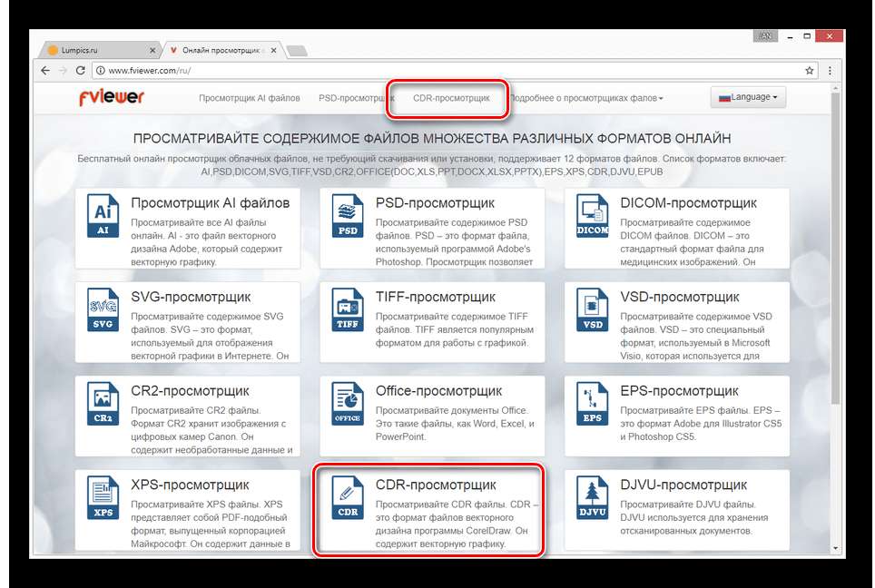The image size is (875, 588).
Task: Open the CR2-просмотрщик card heading
Action: (191, 391)
